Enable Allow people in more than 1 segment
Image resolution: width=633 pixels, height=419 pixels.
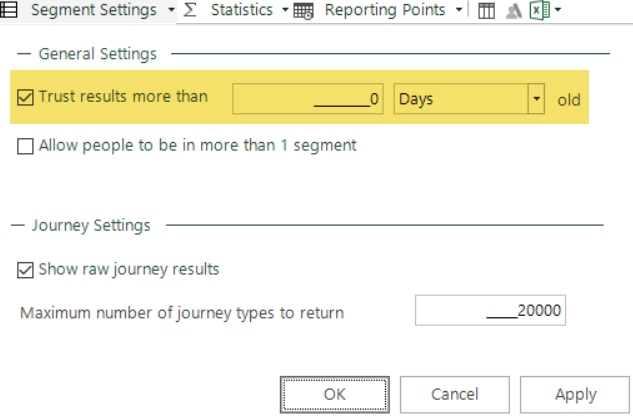pyautogui.click(x=25, y=146)
